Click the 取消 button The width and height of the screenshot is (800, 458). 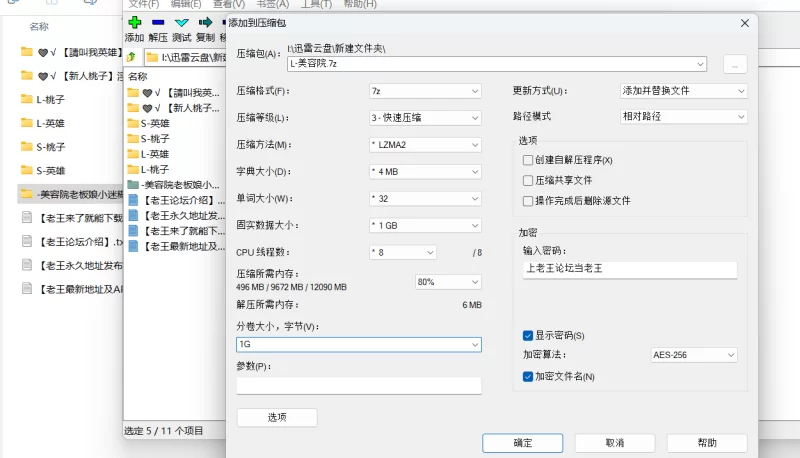click(x=615, y=443)
